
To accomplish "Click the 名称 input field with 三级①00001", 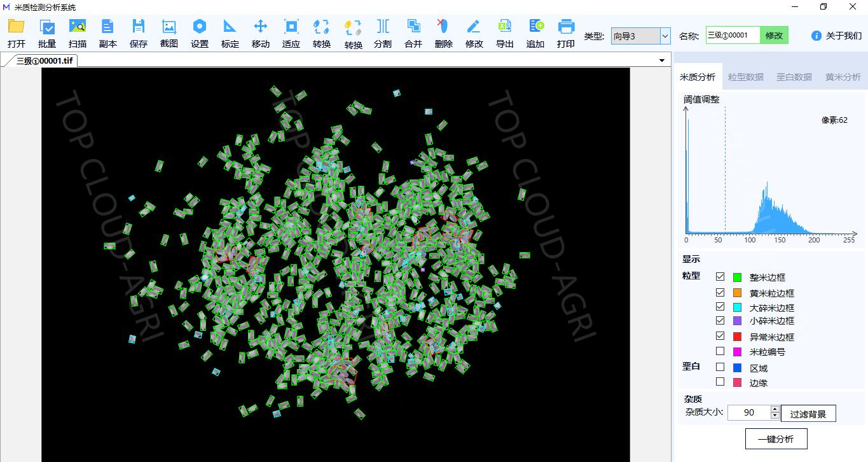I will [x=733, y=36].
